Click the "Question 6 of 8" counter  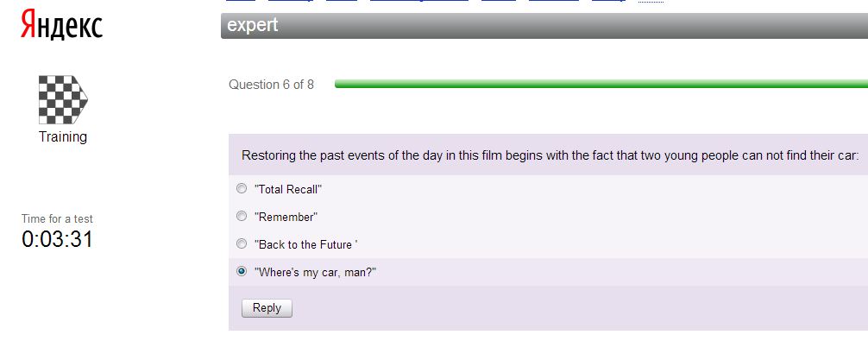click(x=271, y=85)
